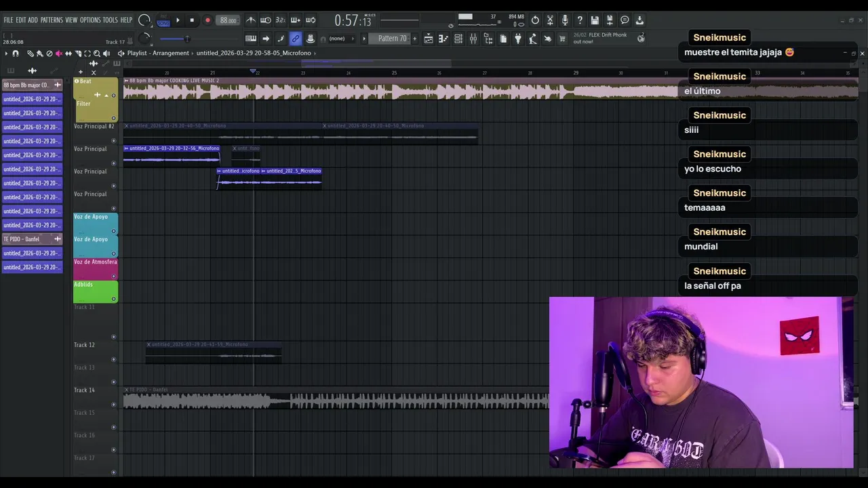
Task: Open the Mixer view icon
Action: pyautogui.click(x=473, y=39)
